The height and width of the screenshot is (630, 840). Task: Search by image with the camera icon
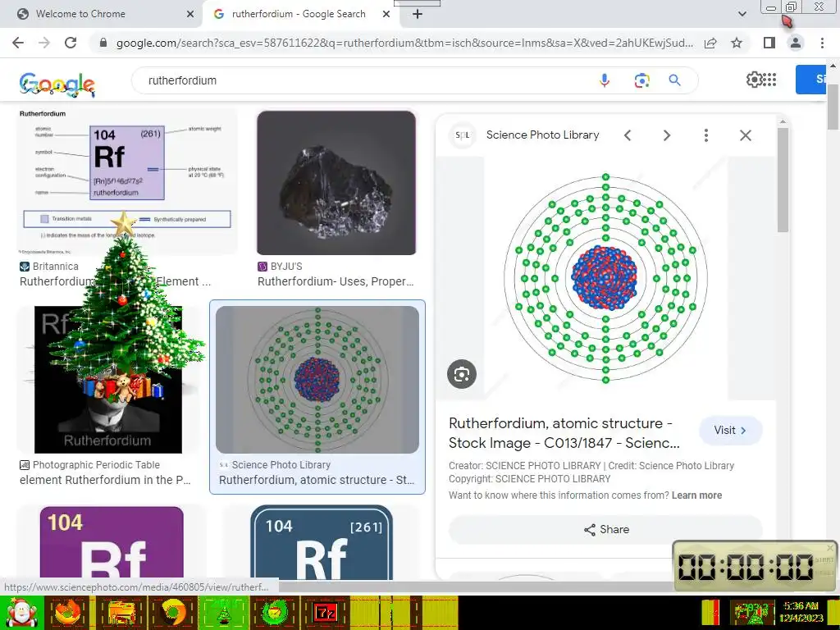(641, 80)
